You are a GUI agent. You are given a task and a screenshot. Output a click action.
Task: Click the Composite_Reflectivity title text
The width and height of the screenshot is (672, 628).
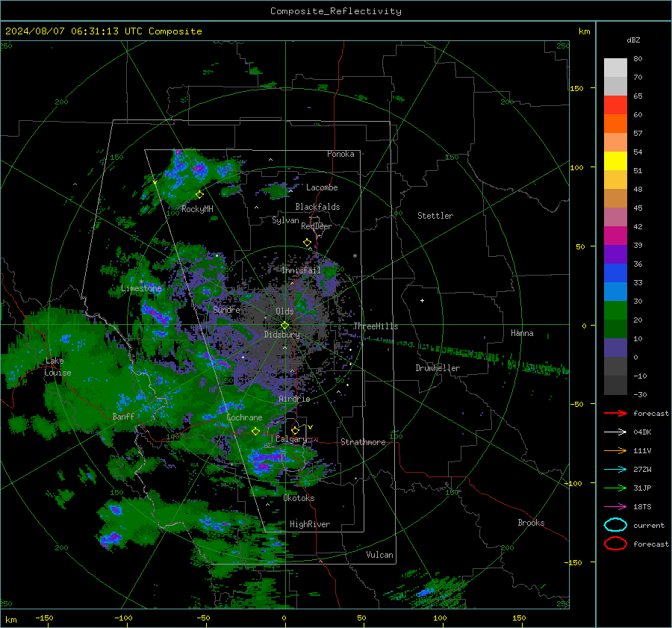tap(335, 11)
